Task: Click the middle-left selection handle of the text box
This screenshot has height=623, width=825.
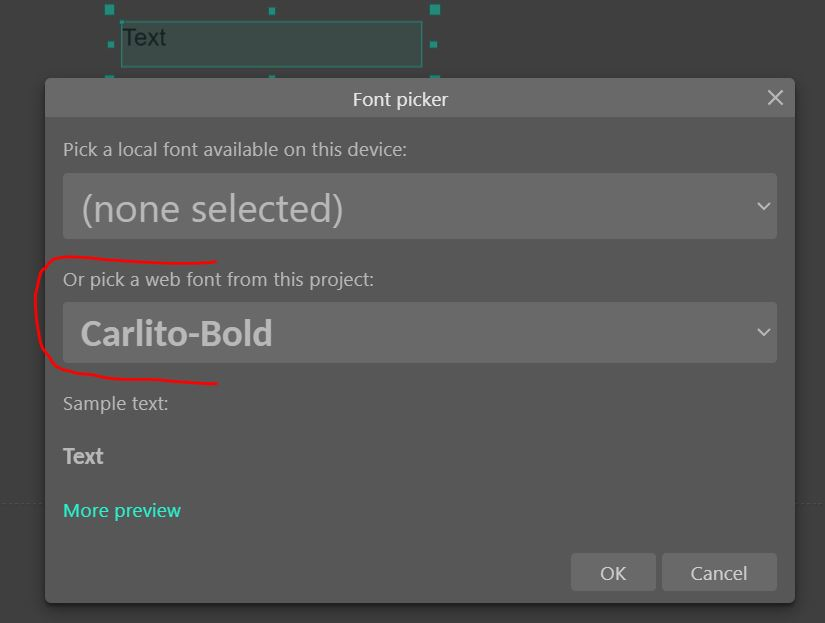Action: tap(111, 45)
